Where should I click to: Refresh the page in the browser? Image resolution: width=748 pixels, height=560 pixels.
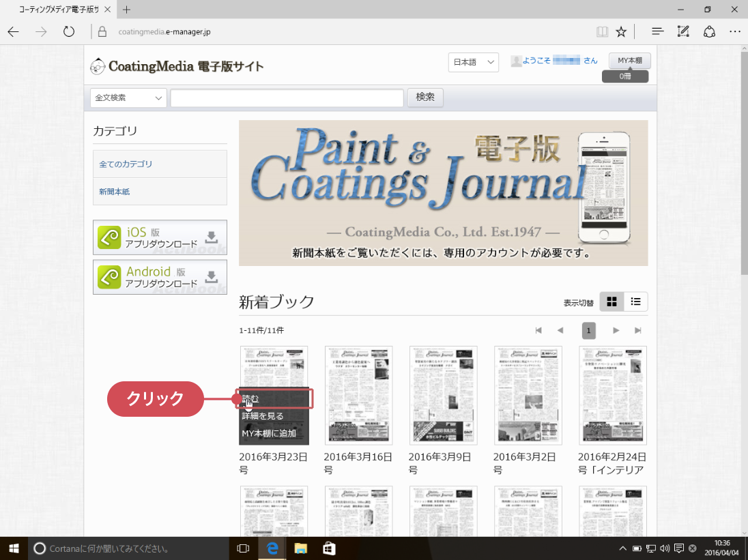68,31
